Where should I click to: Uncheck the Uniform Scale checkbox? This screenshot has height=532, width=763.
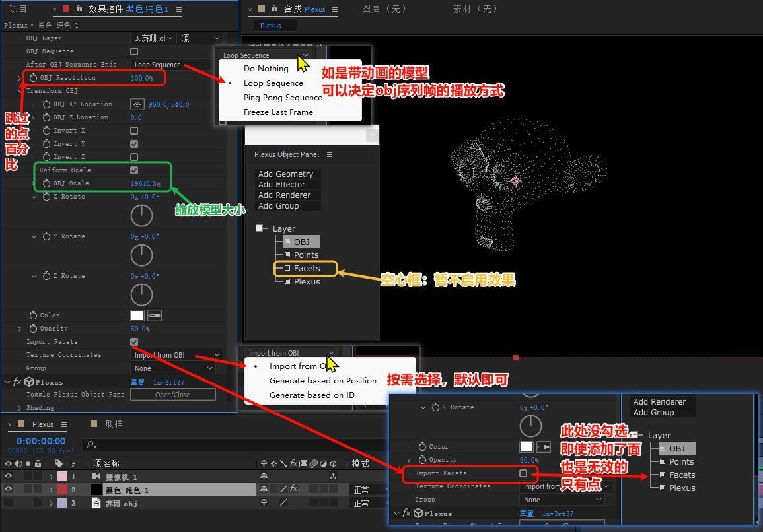point(134,170)
